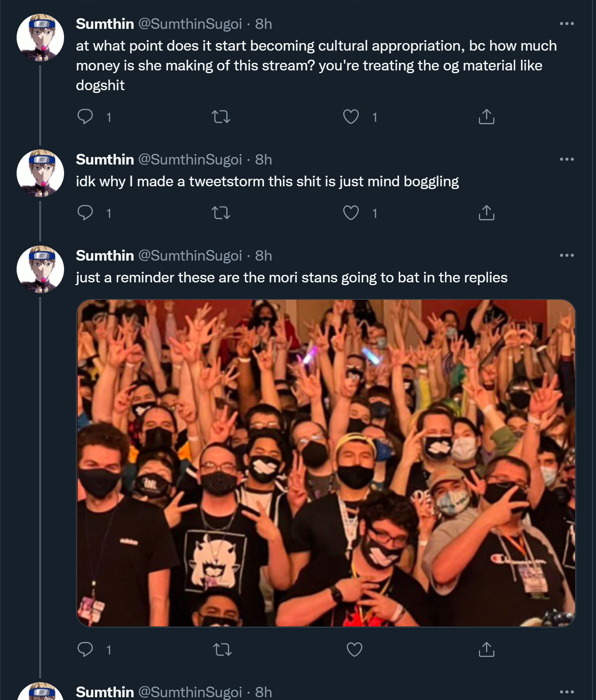Image resolution: width=596 pixels, height=700 pixels.
Task: Open the crowd photo in the tweet
Action: click(x=326, y=463)
